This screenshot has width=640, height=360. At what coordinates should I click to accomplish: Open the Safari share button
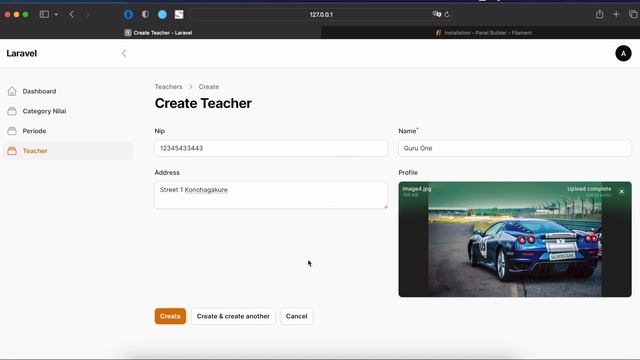[x=599, y=14]
